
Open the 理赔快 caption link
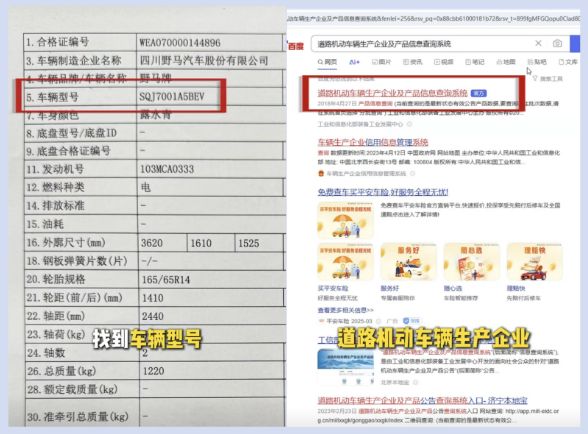coord(516,288)
